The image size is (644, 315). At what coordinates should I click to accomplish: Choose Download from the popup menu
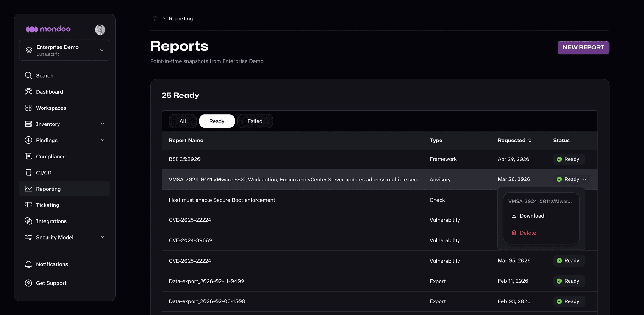541,216
